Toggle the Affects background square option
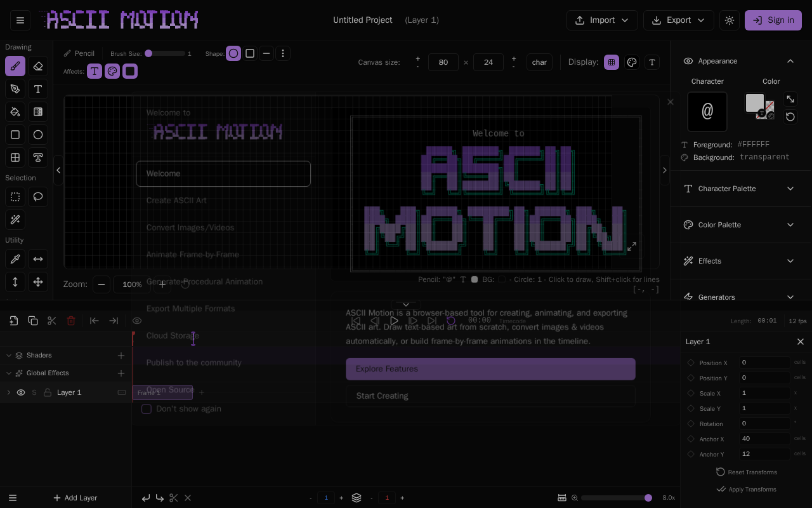 [x=130, y=71]
